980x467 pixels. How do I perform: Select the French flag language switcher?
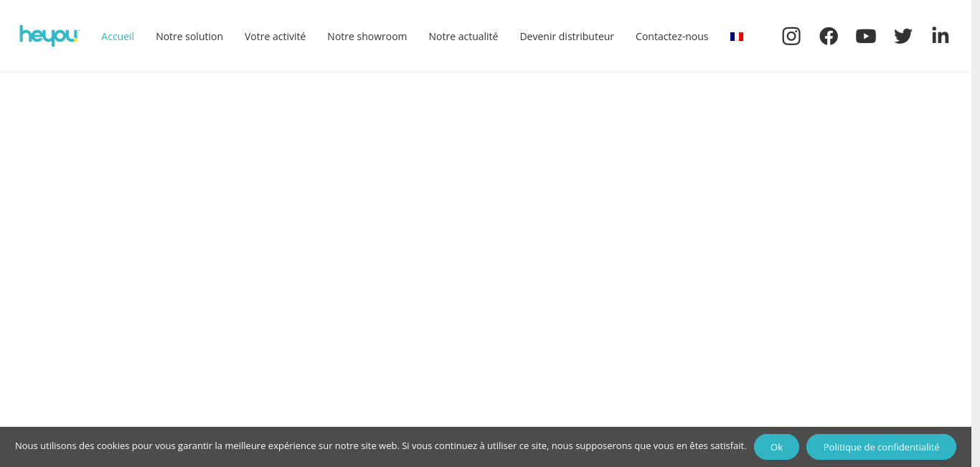pyautogui.click(x=737, y=37)
